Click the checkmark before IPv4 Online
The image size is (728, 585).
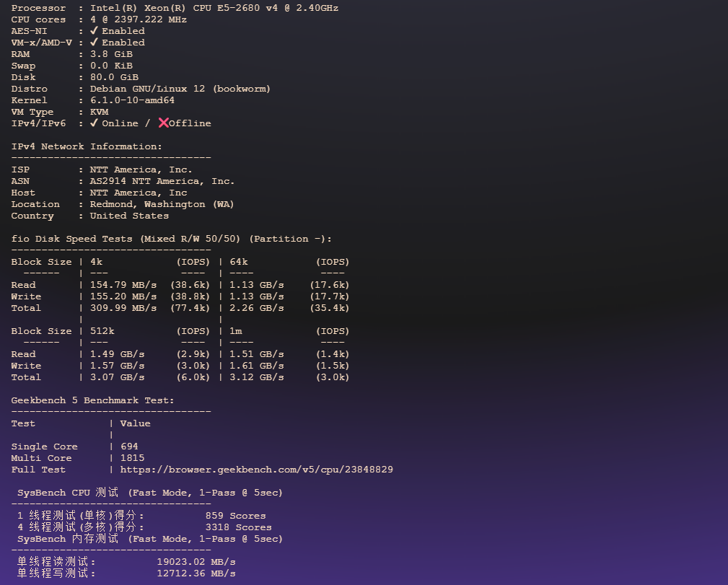(x=94, y=123)
